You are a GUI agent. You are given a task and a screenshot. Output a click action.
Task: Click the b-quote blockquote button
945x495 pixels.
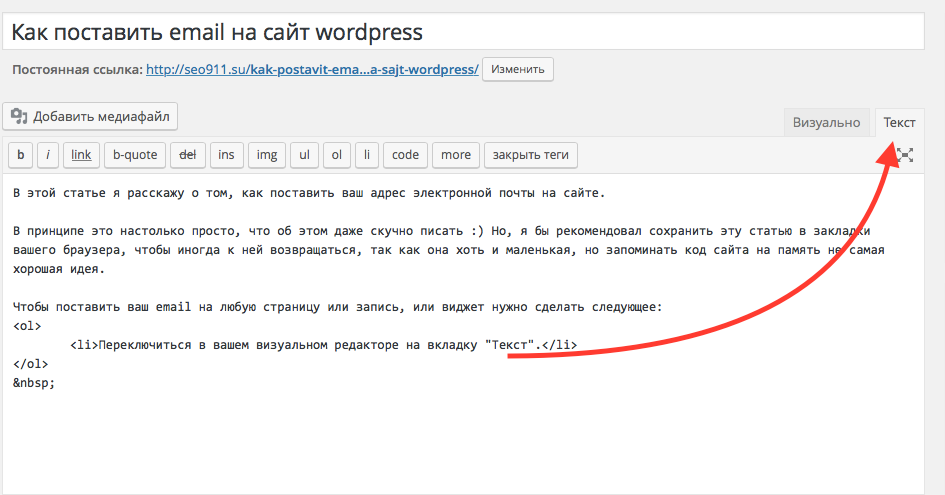tap(135, 155)
